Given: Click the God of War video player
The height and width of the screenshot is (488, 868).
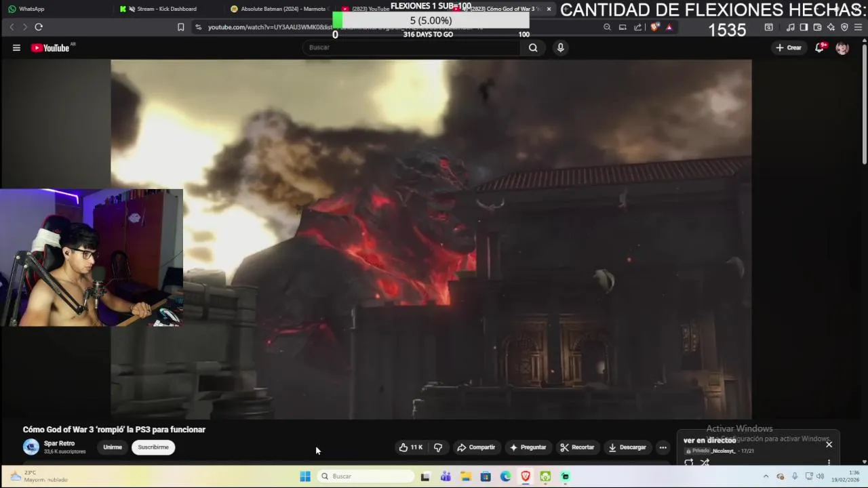Looking at the screenshot, I should pos(431,239).
